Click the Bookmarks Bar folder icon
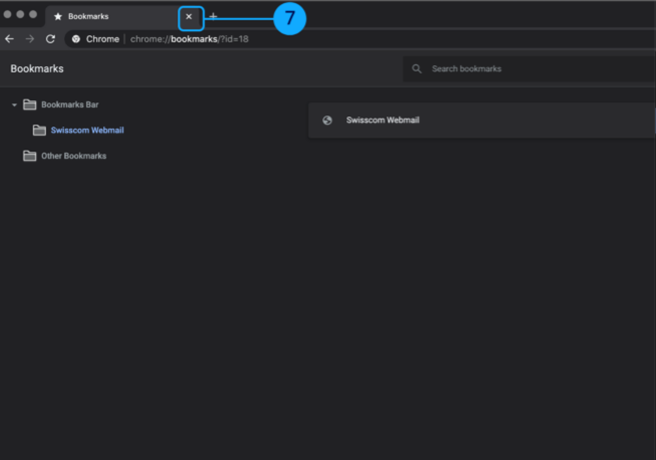 (x=29, y=105)
